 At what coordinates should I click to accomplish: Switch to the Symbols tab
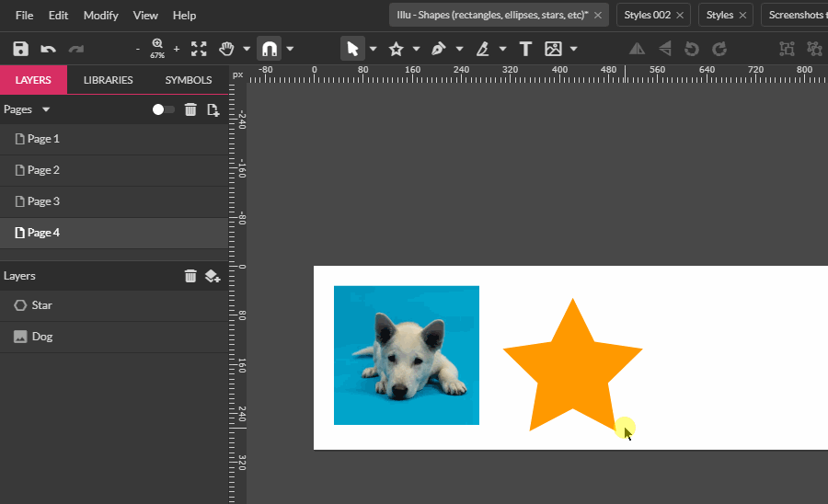188,80
